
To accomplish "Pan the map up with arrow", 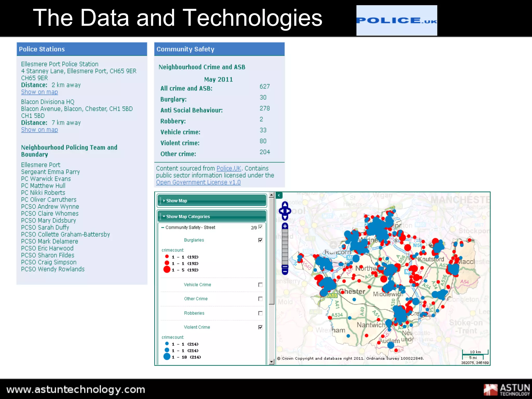I will (x=285, y=204).
